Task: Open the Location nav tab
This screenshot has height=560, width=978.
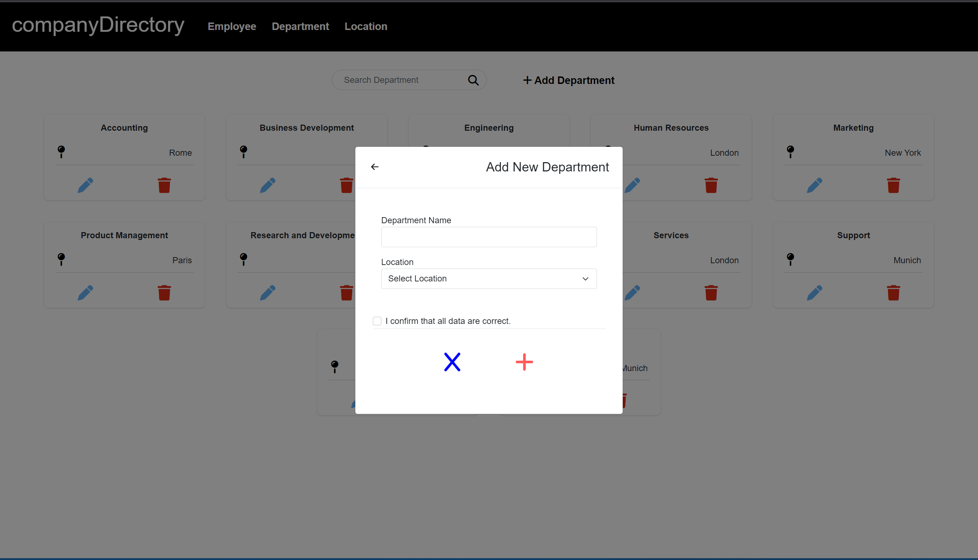Action: coord(366,26)
